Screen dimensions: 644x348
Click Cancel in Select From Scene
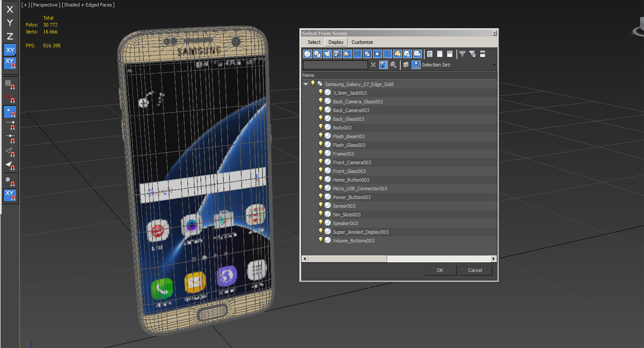point(475,270)
